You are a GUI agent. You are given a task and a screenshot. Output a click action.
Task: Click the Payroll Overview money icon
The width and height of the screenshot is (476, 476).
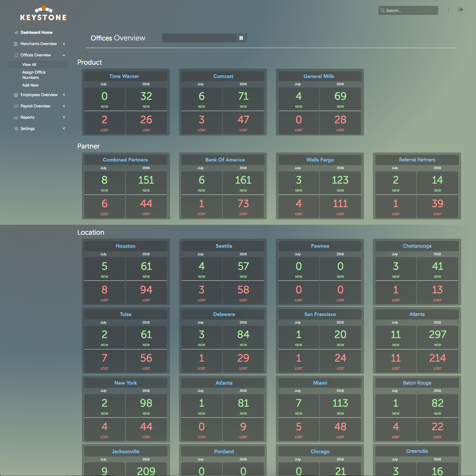pos(16,106)
